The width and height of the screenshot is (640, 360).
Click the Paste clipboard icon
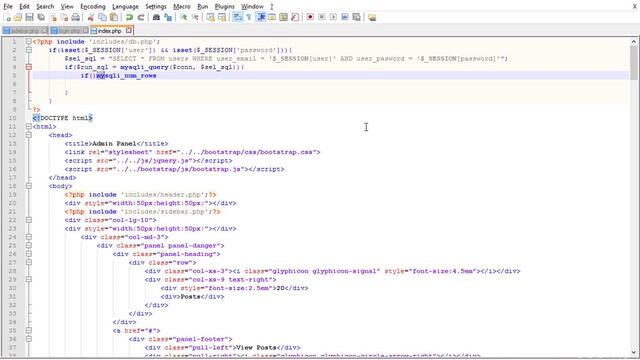tap(114, 17)
